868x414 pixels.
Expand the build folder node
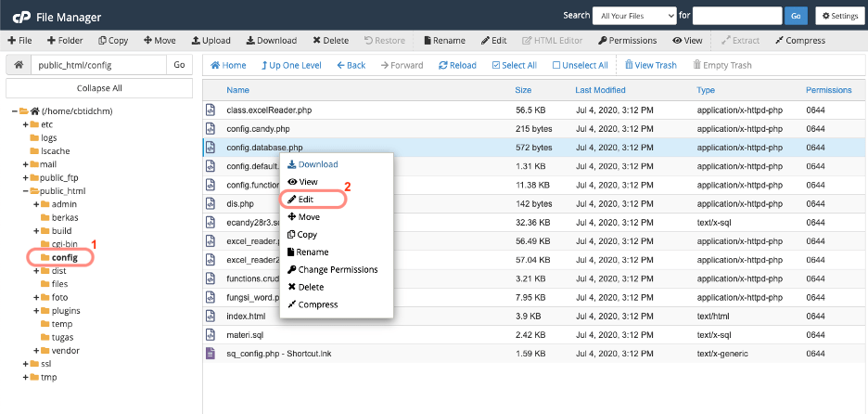[36, 230]
